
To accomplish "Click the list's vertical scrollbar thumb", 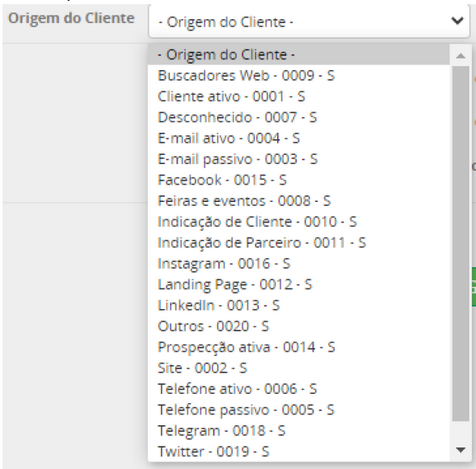I will 461,243.
